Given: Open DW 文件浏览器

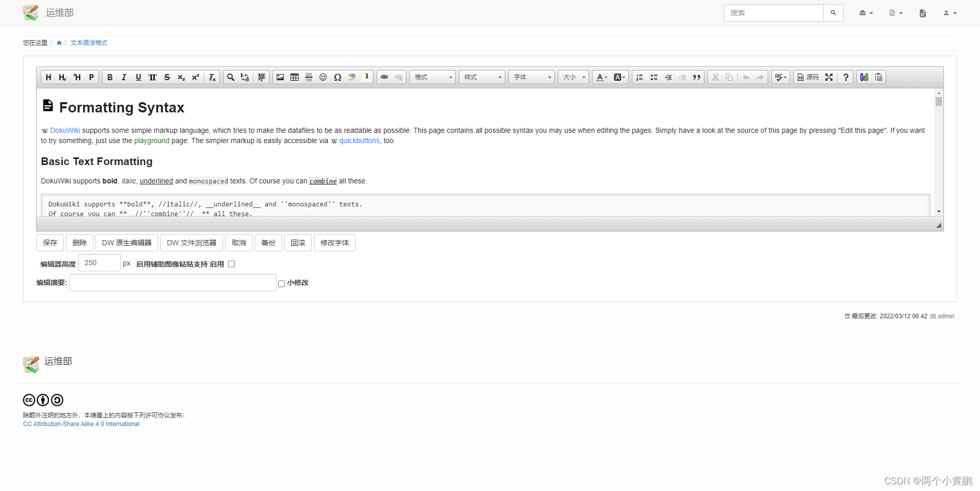Looking at the screenshot, I should tap(191, 243).
